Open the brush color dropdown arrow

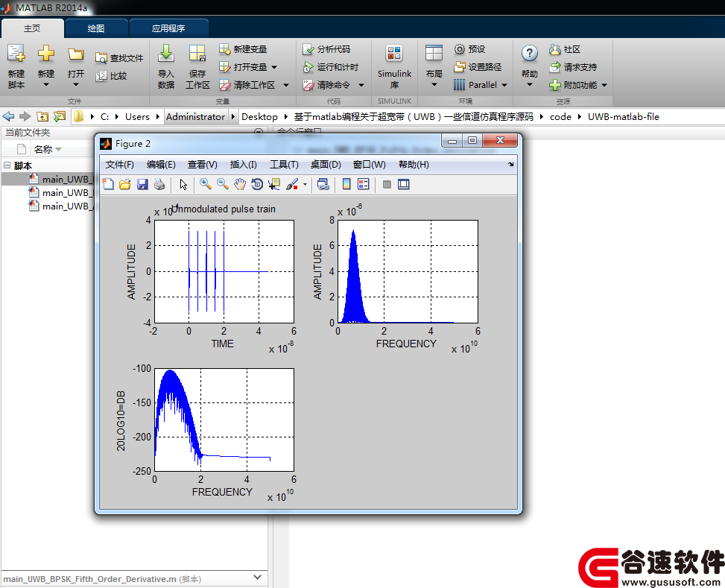click(x=305, y=185)
